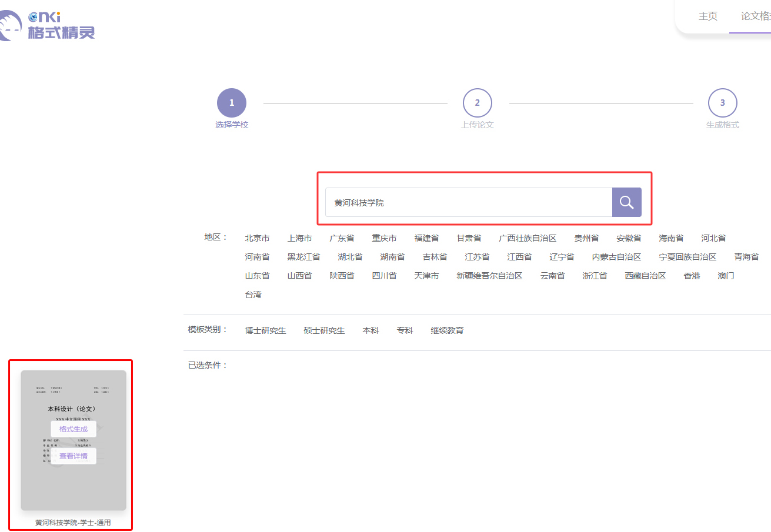
Task: Choose template category 硕士研究生
Action: [x=324, y=330]
